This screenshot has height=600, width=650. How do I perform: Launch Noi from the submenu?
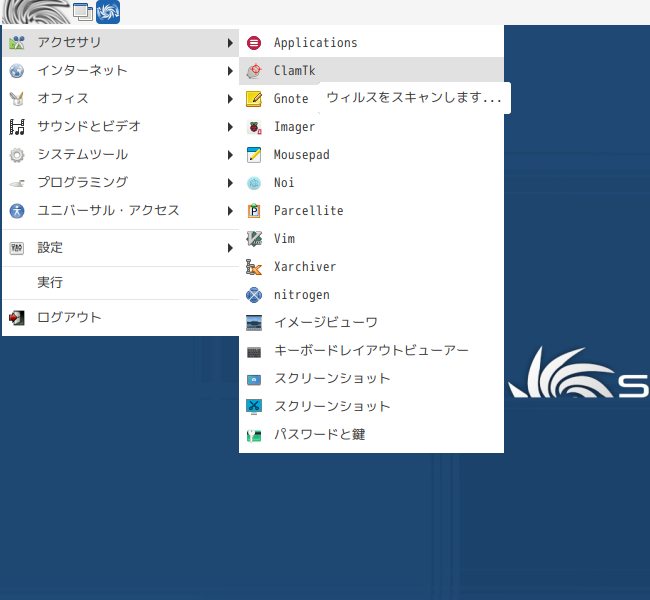click(371, 183)
